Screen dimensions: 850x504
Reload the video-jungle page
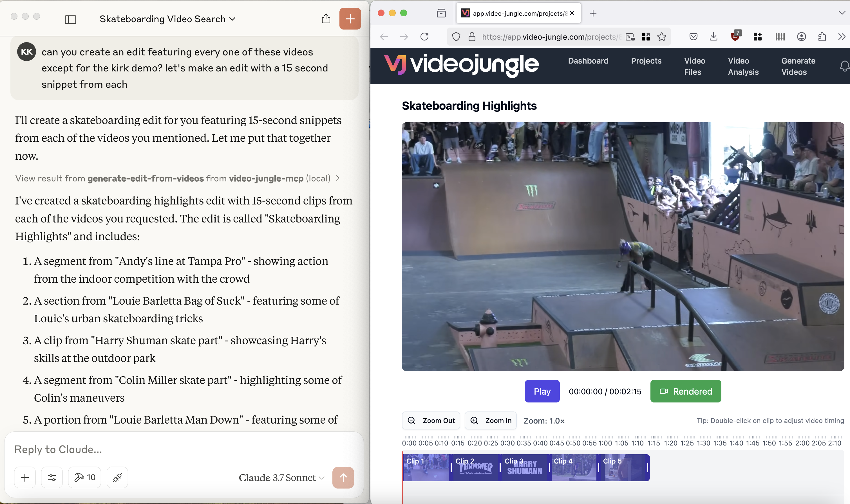pos(424,37)
